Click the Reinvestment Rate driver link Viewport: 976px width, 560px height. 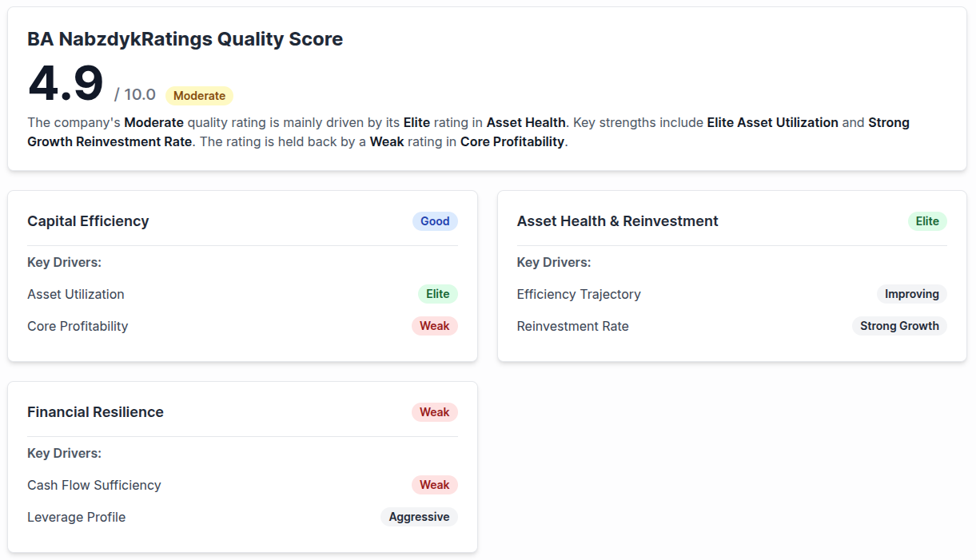tap(572, 326)
